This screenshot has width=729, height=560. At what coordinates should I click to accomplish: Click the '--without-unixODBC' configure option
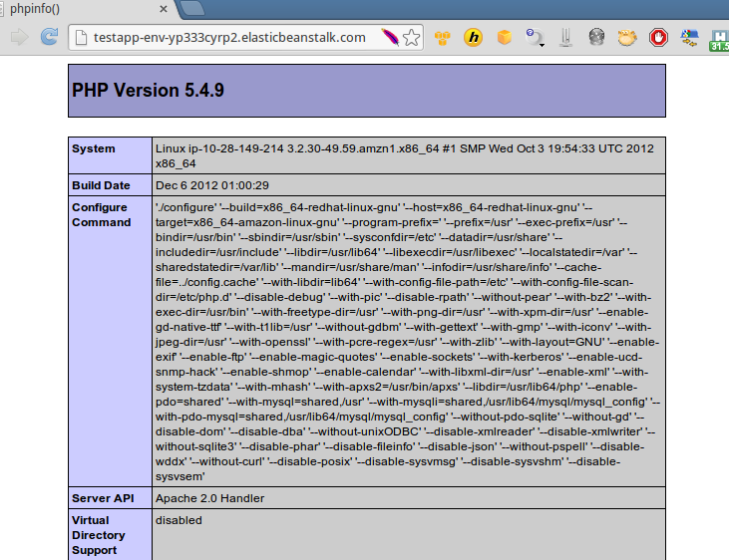365,431
